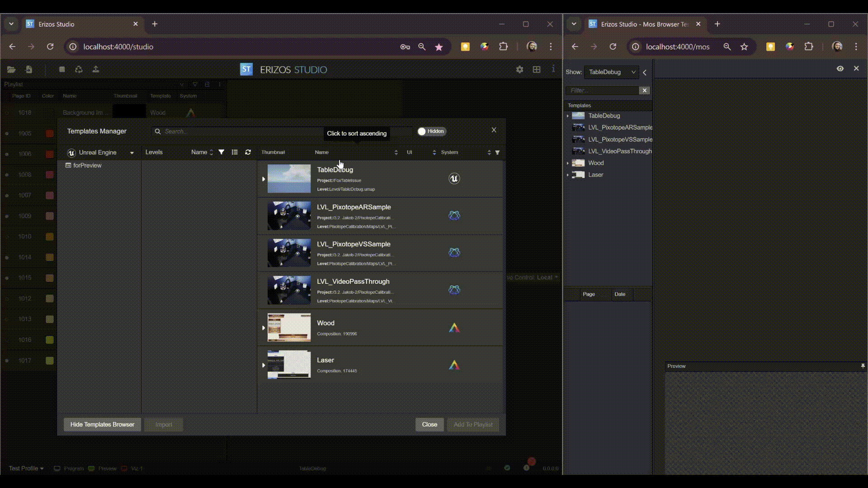The image size is (868, 488).
Task: Open the Show TableDebug dropdown in Mos Browser
Action: (611, 72)
